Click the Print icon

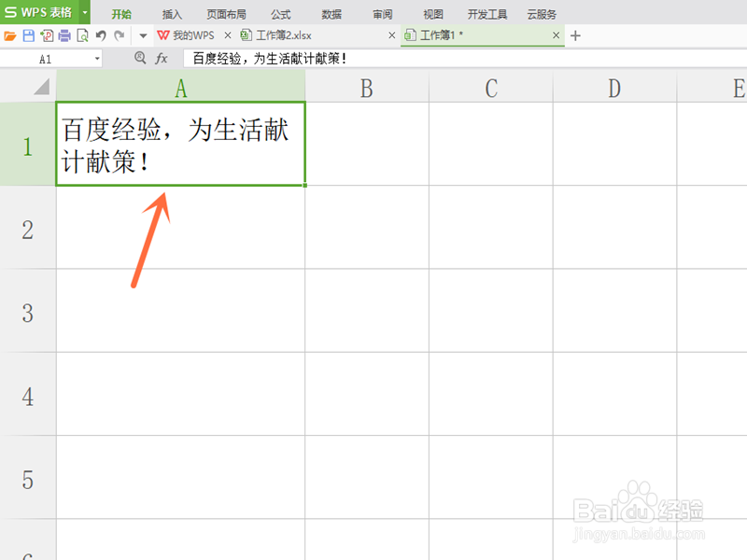(63, 35)
